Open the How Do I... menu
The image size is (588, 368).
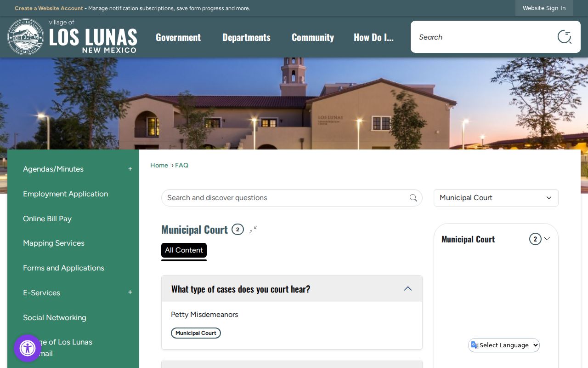[x=373, y=37]
